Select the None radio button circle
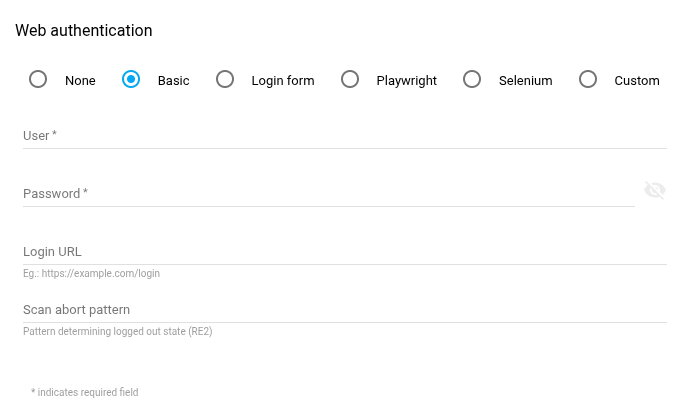The width and height of the screenshot is (685, 416). [38, 79]
